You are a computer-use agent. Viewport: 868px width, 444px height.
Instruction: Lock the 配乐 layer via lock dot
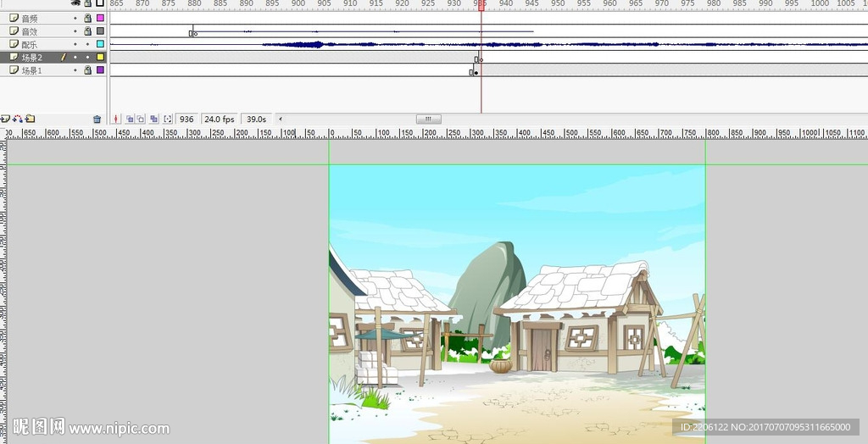click(x=87, y=44)
